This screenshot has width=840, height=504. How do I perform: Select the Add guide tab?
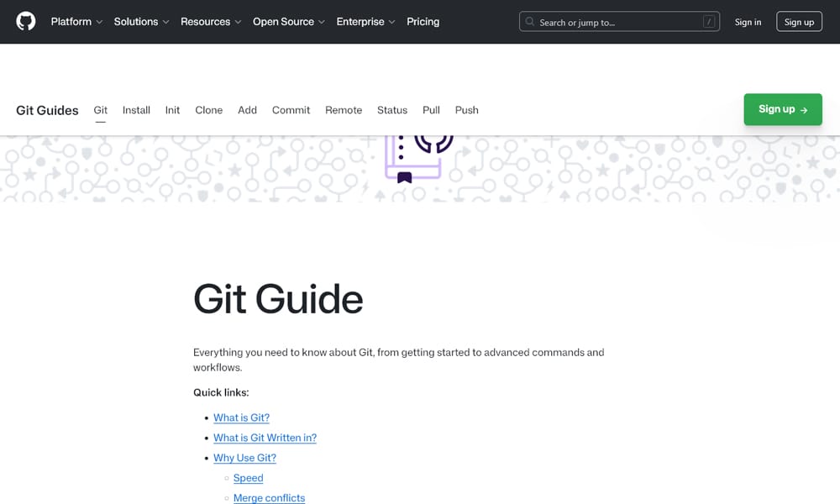coord(248,110)
